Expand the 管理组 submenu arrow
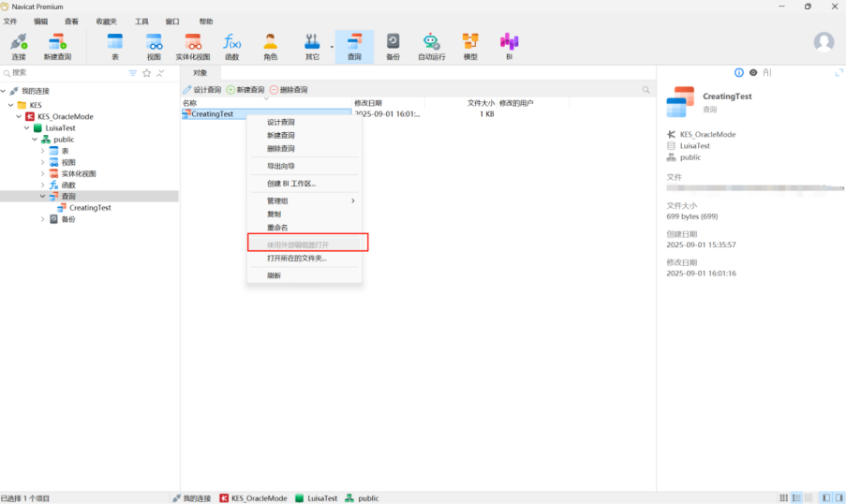Screen dimensions: 846x504 (x=352, y=201)
